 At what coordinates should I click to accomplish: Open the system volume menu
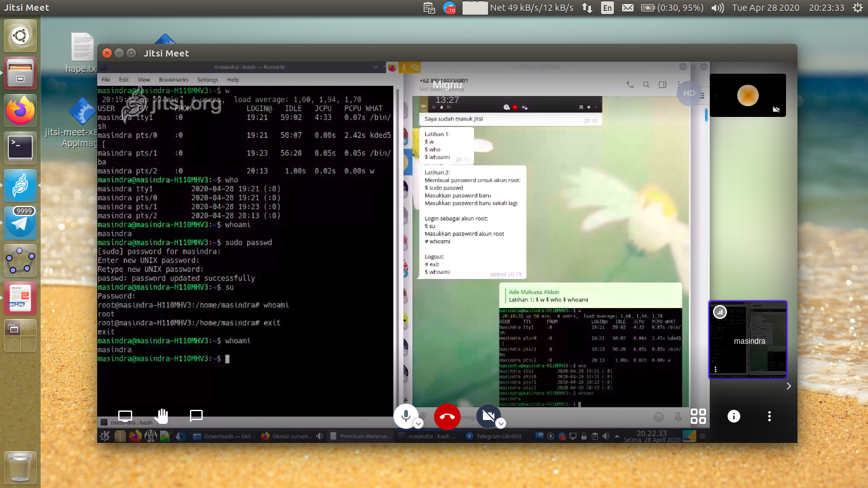(x=717, y=8)
